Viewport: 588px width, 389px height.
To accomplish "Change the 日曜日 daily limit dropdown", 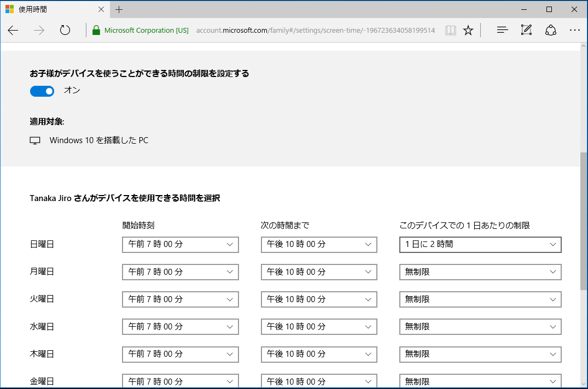I will coord(480,244).
